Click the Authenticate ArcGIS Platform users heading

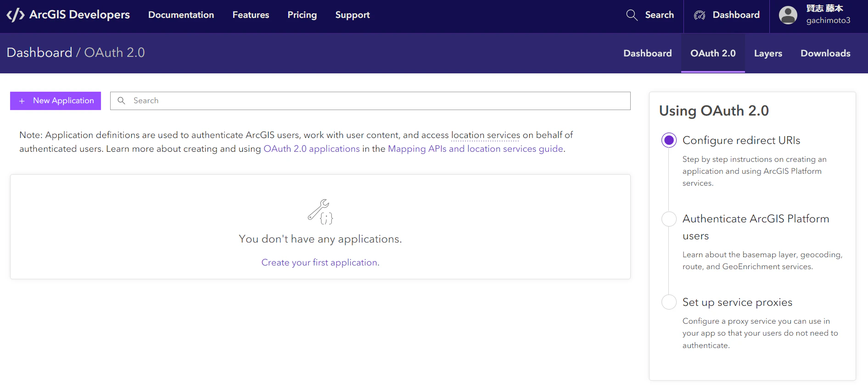click(756, 227)
